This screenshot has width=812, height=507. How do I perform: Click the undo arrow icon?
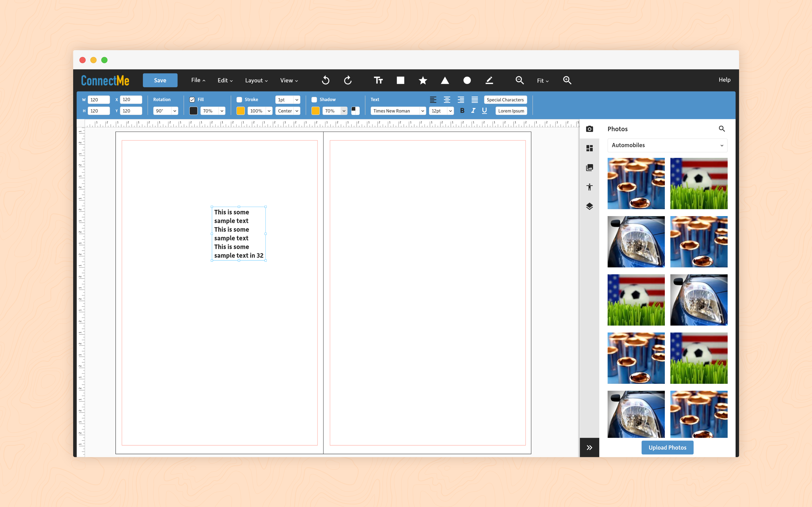coord(325,80)
